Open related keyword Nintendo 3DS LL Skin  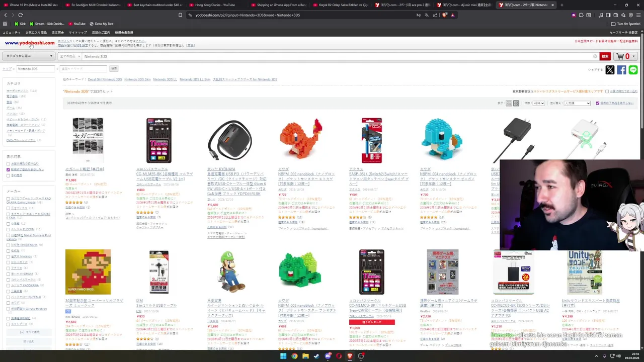[195, 79]
